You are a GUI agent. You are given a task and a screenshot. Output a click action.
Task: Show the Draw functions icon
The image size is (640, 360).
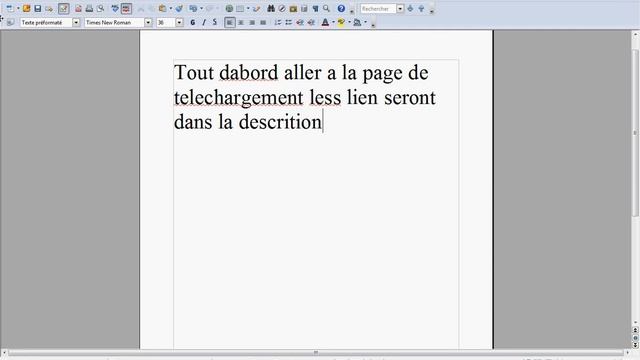[x=256, y=9]
